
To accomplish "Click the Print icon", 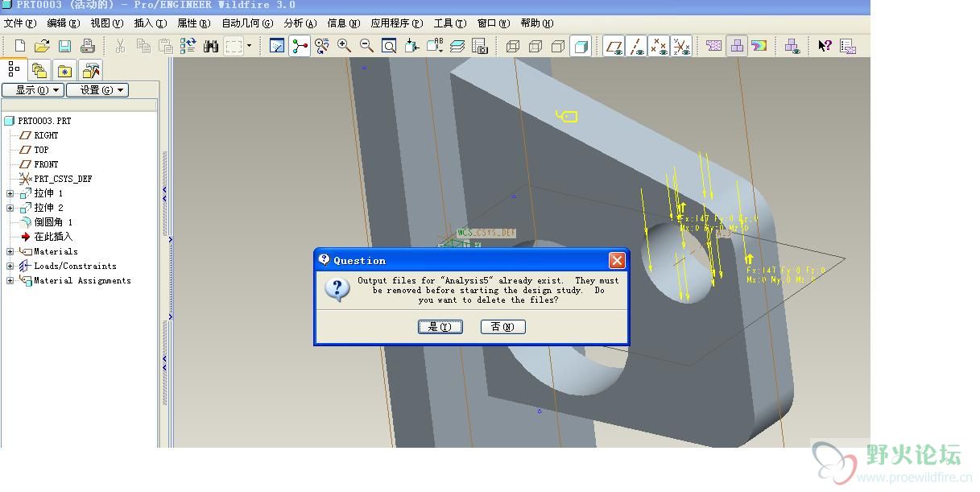I will [x=88, y=47].
